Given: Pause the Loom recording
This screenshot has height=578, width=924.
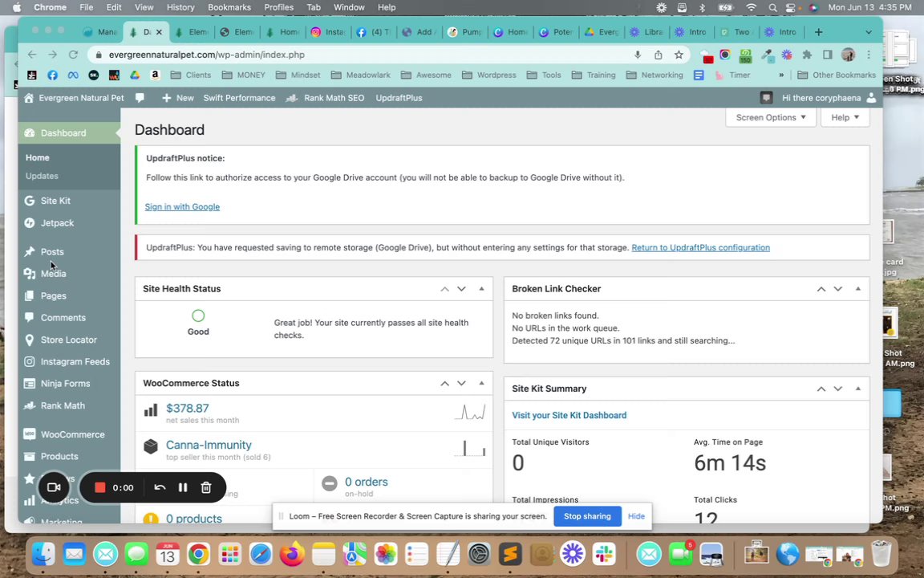Looking at the screenshot, I should tap(183, 488).
